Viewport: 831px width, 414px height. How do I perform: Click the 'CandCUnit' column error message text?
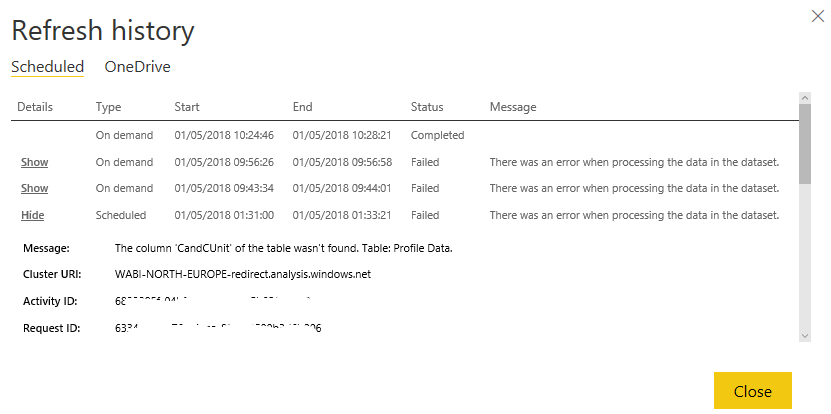pos(283,248)
